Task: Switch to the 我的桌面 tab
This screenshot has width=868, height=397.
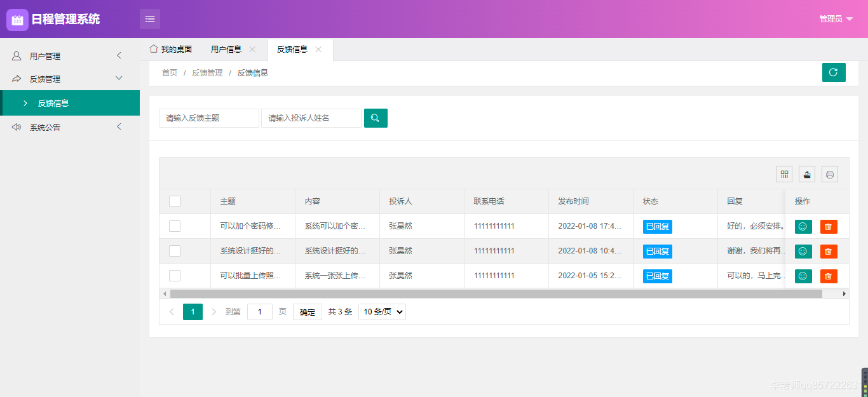Action: 170,50
